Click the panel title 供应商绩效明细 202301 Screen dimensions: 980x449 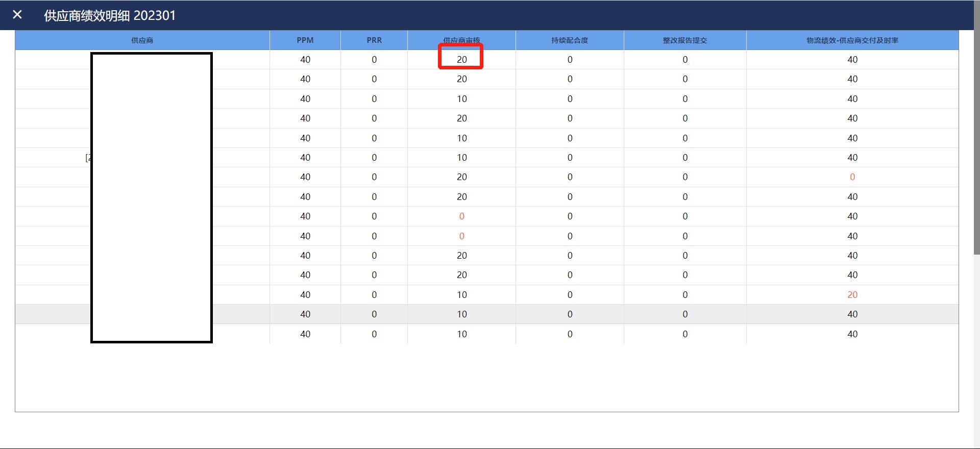coord(110,15)
